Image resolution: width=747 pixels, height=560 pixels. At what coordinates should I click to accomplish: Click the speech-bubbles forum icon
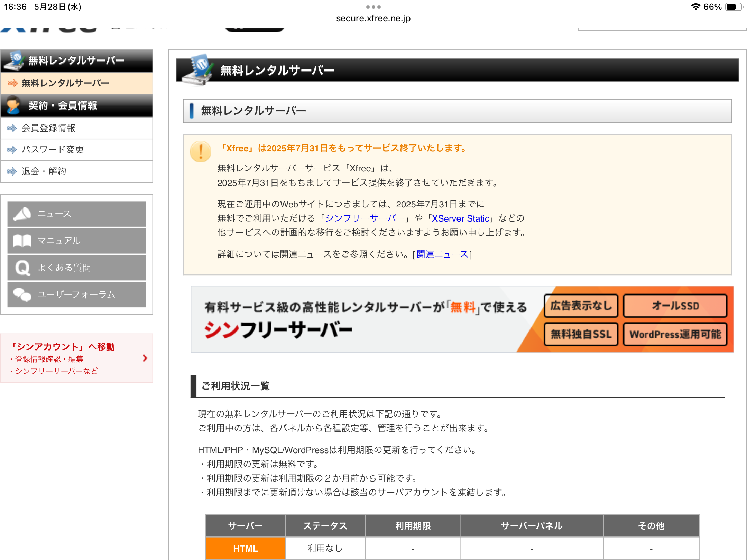coord(22,295)
